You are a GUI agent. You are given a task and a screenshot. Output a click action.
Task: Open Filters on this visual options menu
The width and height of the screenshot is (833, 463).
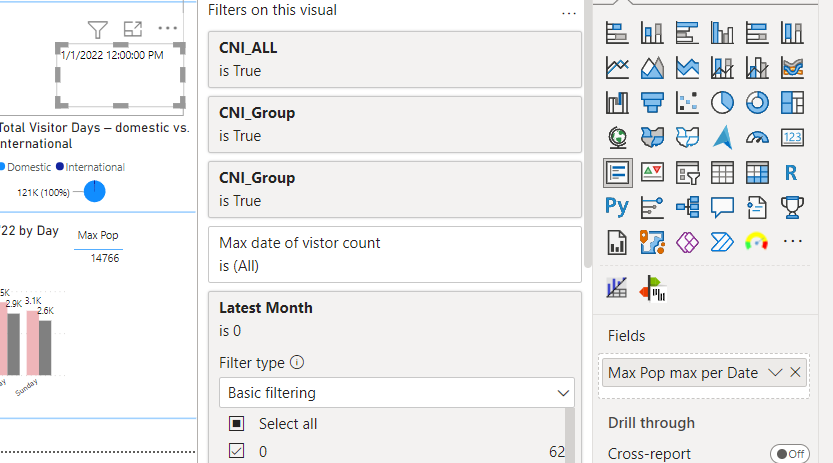(x=569, y=13)
